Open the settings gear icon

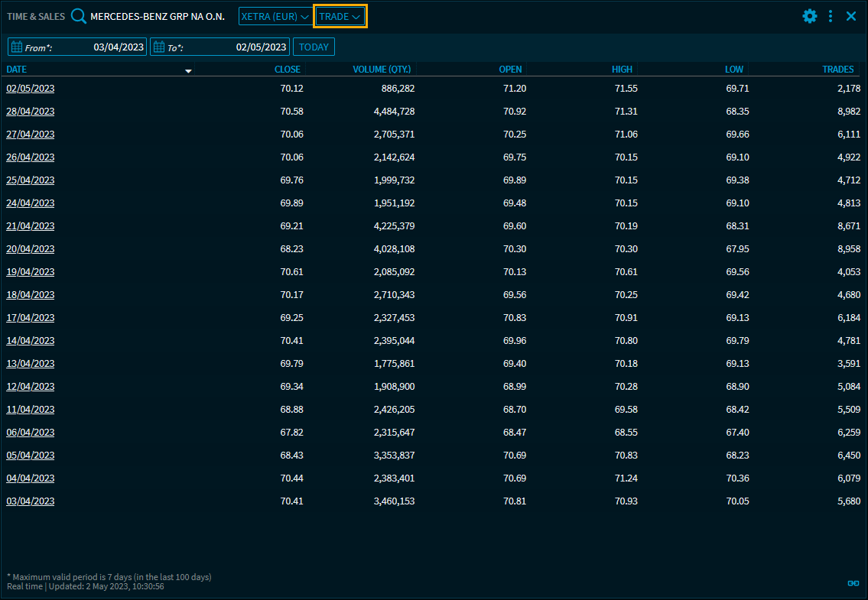809,16
